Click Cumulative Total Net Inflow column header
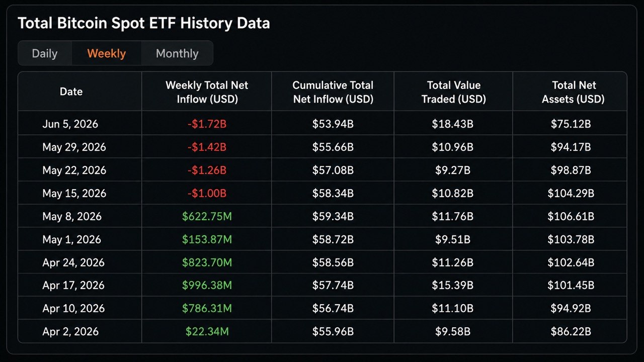This screenshot has width=644, height=362. pos(333,92)
